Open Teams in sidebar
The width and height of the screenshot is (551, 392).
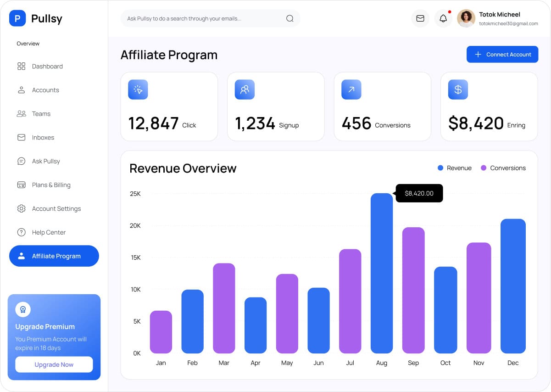point(54,114)
